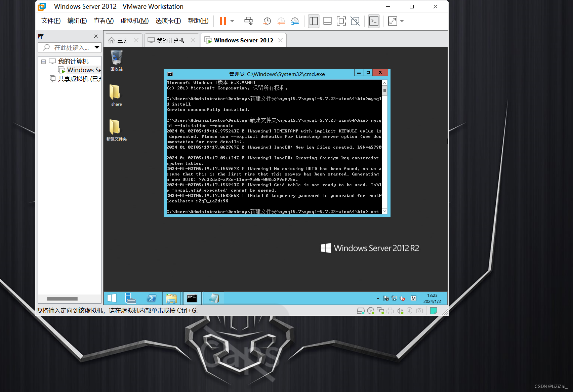573x392 pixels.
Task: Show hidden tray icons in guest taskbar
Action: [x=378, y=298]
